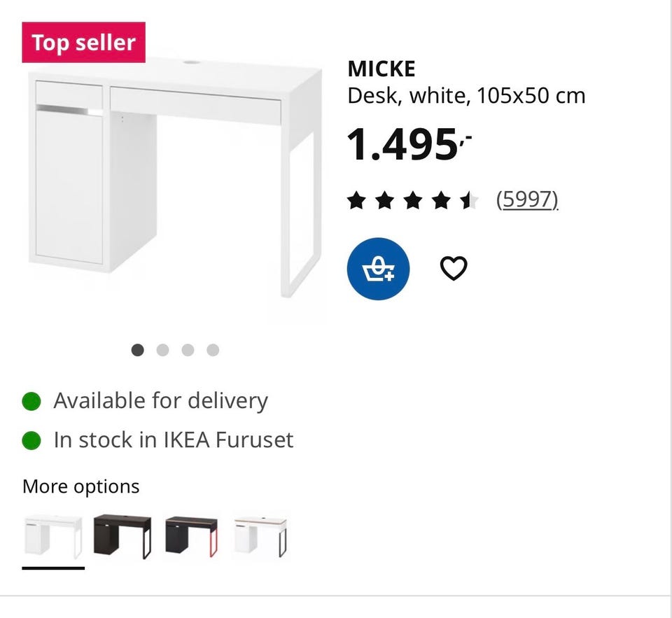Switch to third carousel image dot
Image resolution: width=672 pixels, height=618 pixels.
tap(188, 350)
